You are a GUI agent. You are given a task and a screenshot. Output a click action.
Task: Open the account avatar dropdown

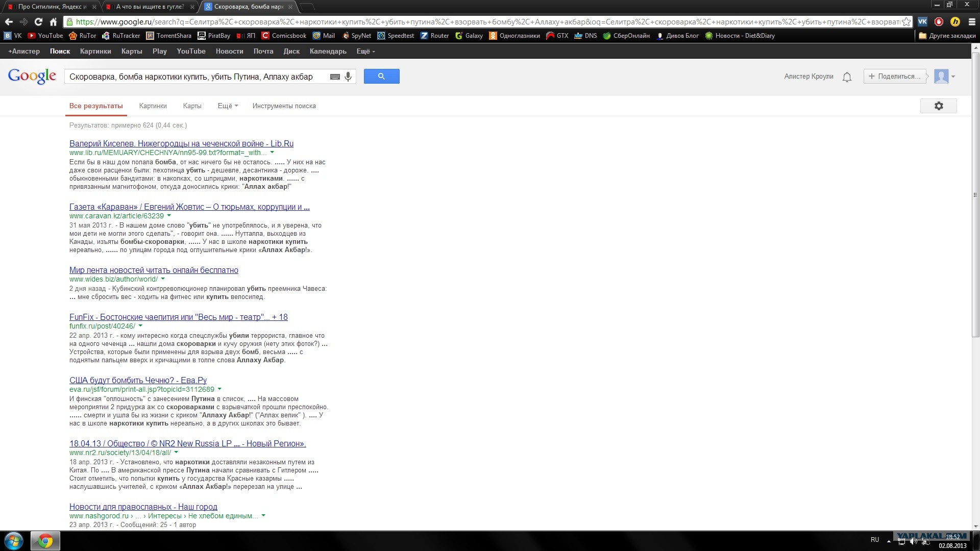tap(944, 77)
